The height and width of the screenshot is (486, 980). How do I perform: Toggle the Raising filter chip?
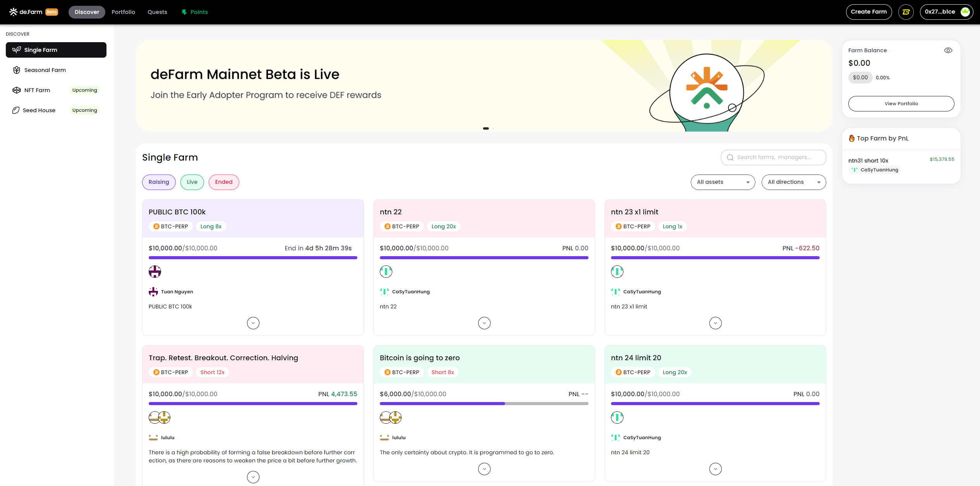click(159, 182)
